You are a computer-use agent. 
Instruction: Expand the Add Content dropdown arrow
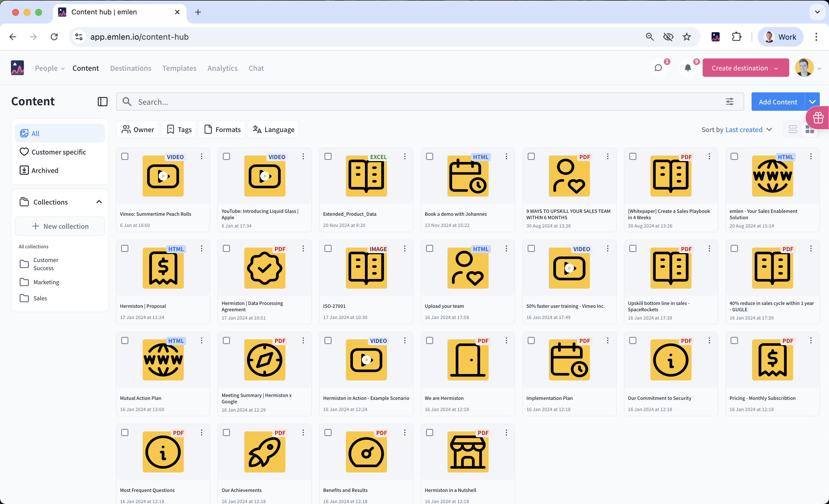(812, 102)
